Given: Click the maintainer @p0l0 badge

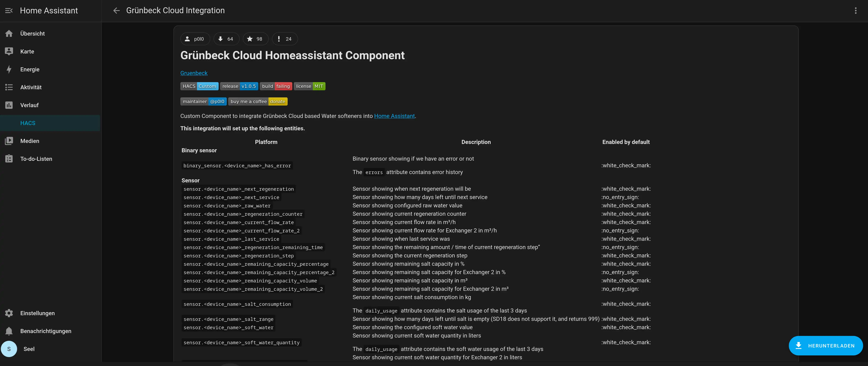Looking at the screenshot, I should point(204,101).
